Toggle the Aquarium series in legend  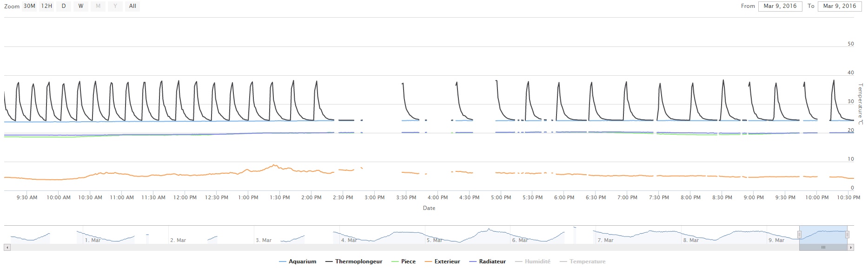tap(298, 261)
